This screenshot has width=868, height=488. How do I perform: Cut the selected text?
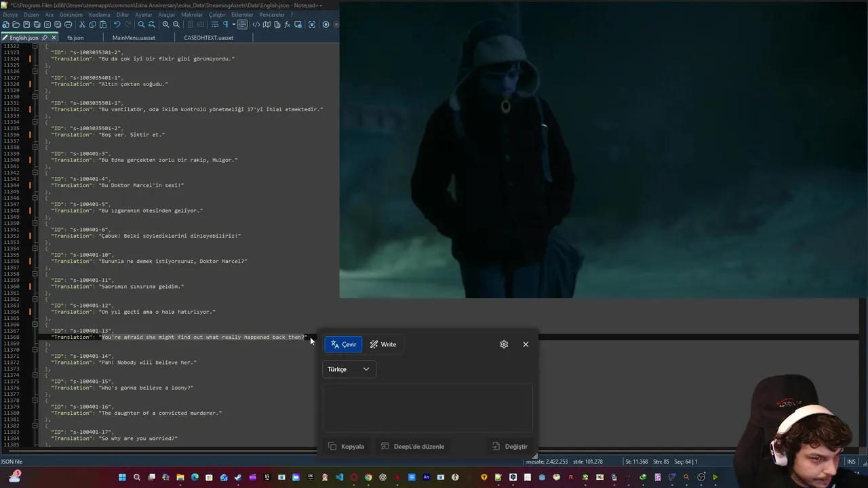82,24
